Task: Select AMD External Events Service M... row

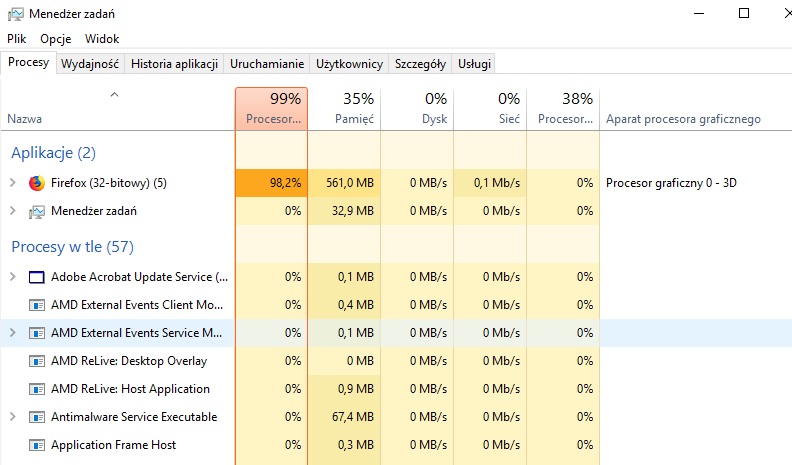Action: (396, 333)
